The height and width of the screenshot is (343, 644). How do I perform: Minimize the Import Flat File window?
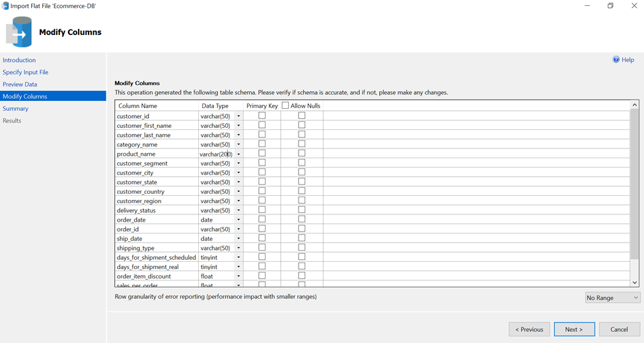[587, 6]
